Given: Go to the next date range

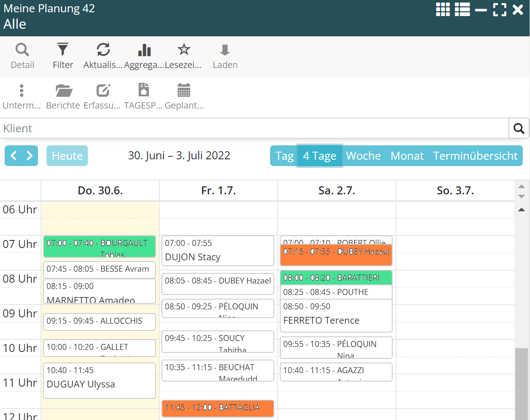Looking at the screenshot, I should 30,156.
